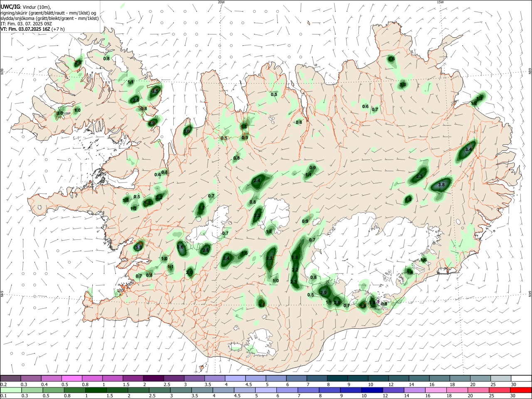The height and width of the screenshot is (399, 532).
Task: Select the dark purple swatch above 0.2
Action: (11, 378)
